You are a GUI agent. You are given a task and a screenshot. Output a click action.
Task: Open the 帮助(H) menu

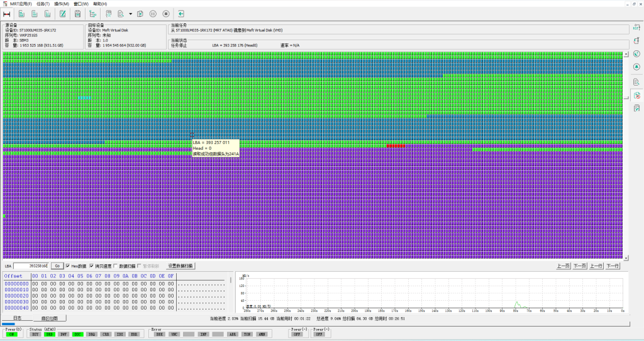pyautogui.click(x=100, y=4)
